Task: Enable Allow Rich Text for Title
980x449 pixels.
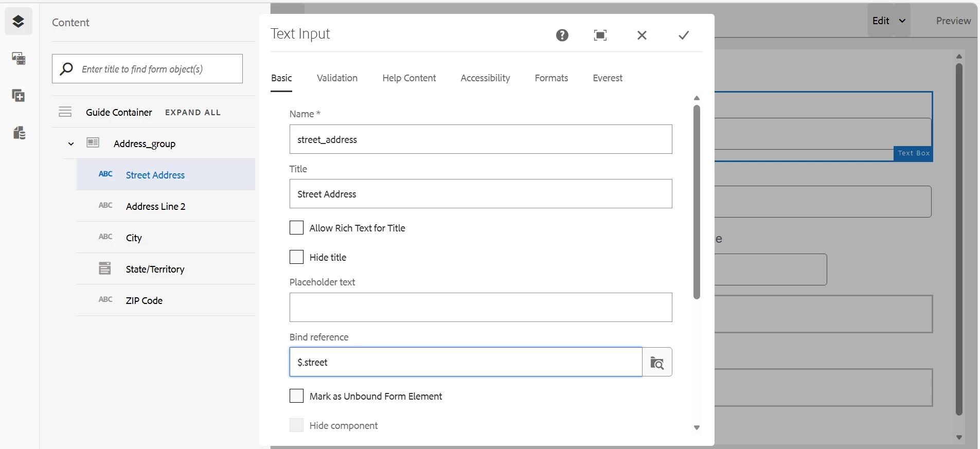Action: [296, 228]
